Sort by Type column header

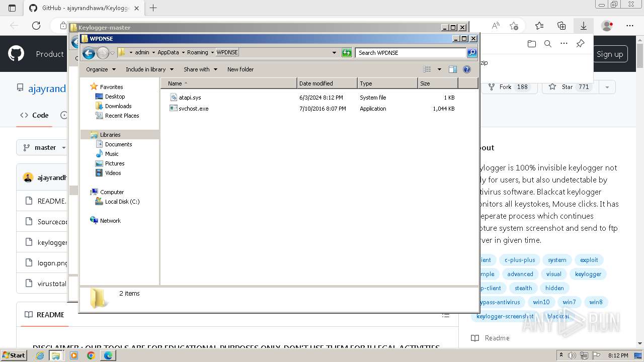coord(387,83)
